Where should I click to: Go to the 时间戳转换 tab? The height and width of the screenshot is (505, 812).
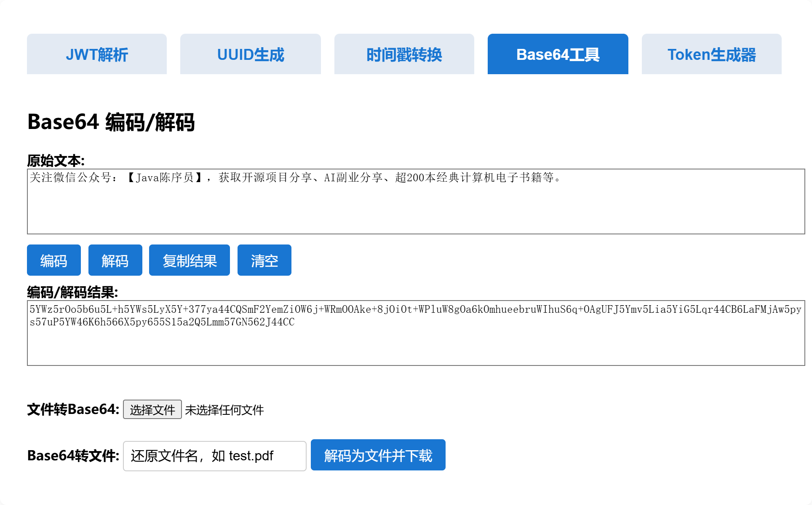(404, 54)
